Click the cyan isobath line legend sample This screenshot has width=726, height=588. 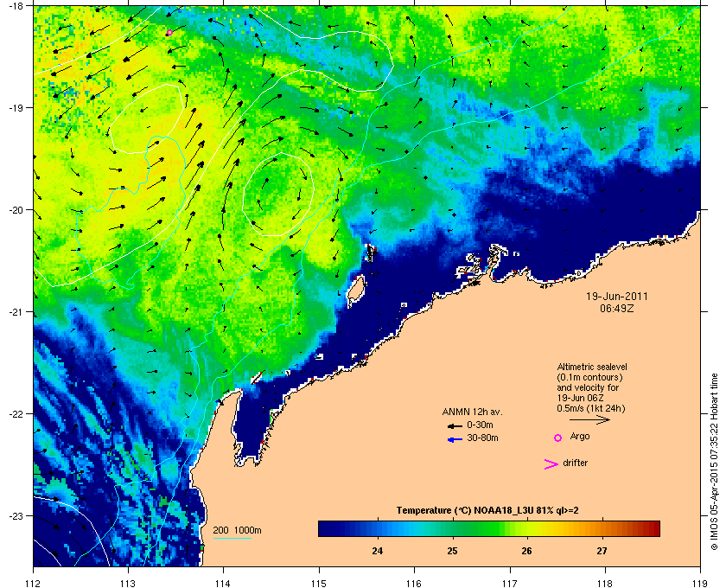pyautogui.click(x=232, y=538)
